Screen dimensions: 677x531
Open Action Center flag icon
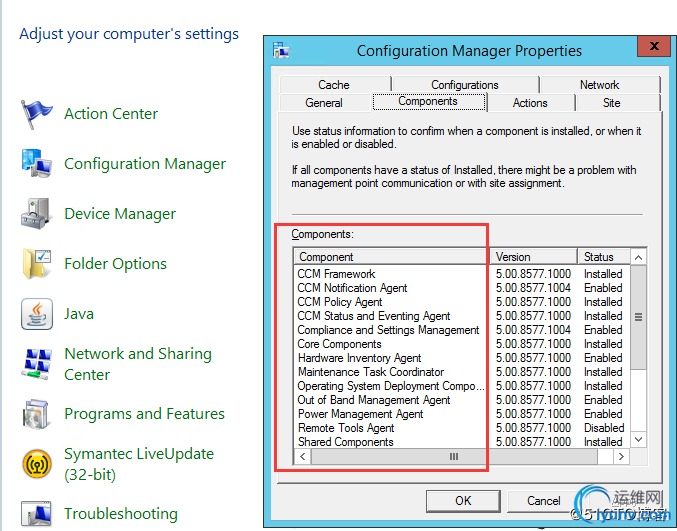(x=36, y=114)
